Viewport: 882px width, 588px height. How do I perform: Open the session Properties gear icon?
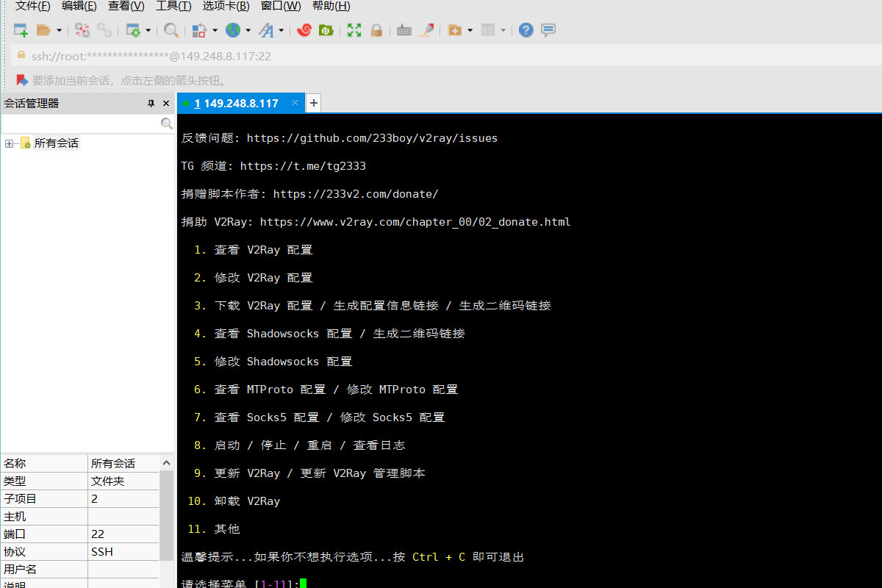tap(133, 30)
